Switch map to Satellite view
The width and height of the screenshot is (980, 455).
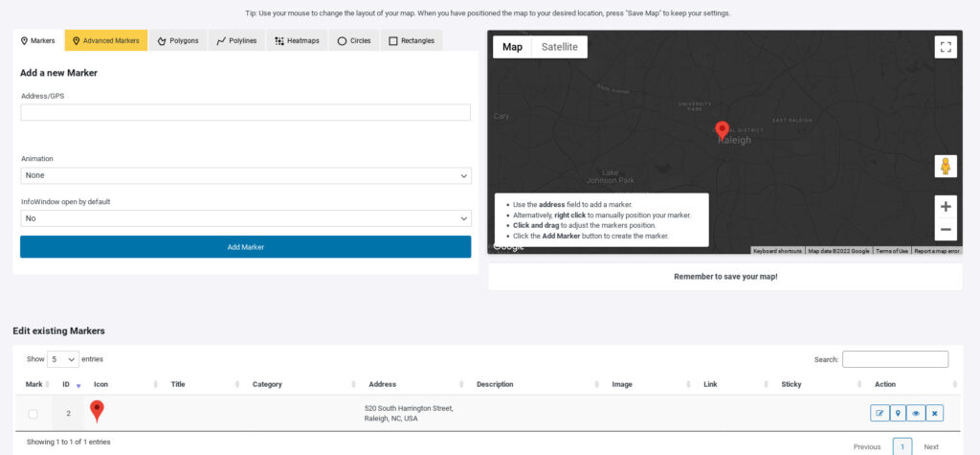[560, 47]
